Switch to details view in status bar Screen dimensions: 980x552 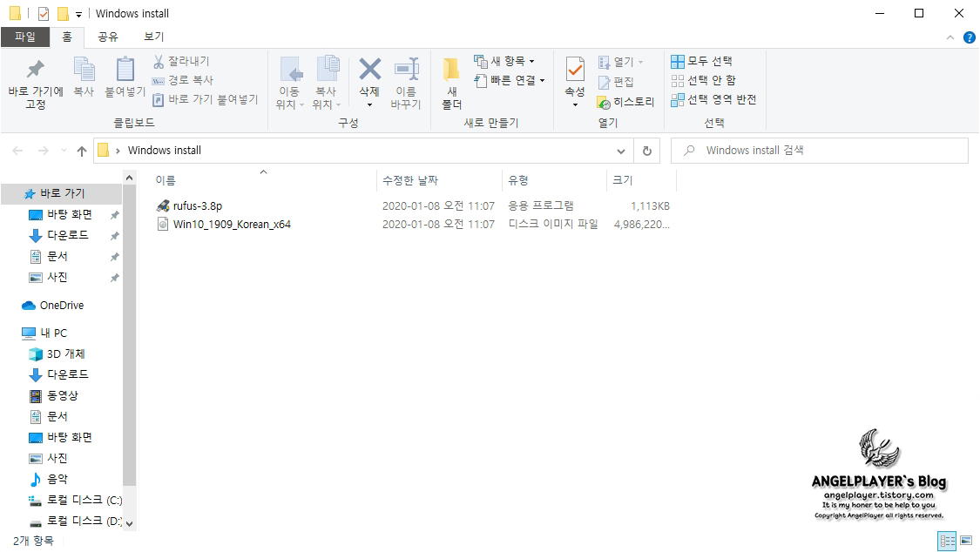pos(948,541)
